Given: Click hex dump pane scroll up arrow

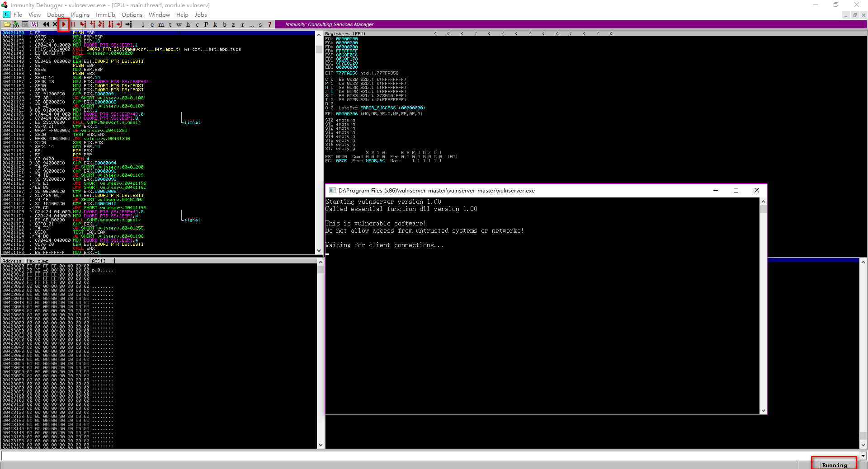Looking at the screenshot, I should (x=321, y=262).
